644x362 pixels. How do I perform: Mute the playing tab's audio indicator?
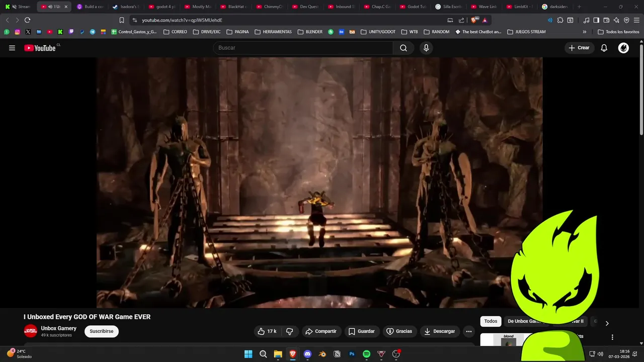point(50,7)
